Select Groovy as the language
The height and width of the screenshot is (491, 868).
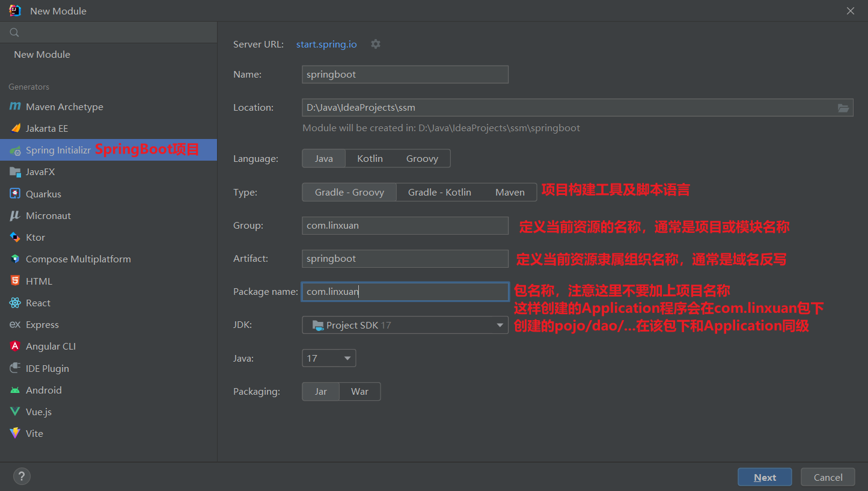point(422,159)
